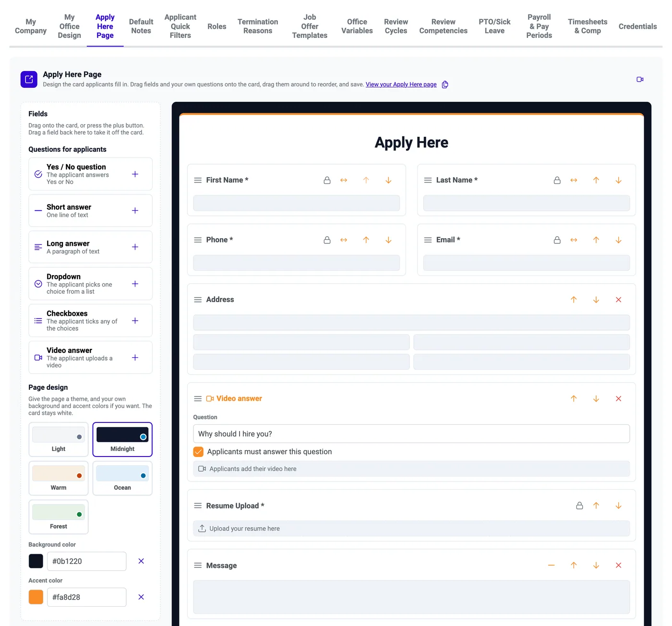Select the Light theme
This screenshot has width=672, height=626.
59,439
